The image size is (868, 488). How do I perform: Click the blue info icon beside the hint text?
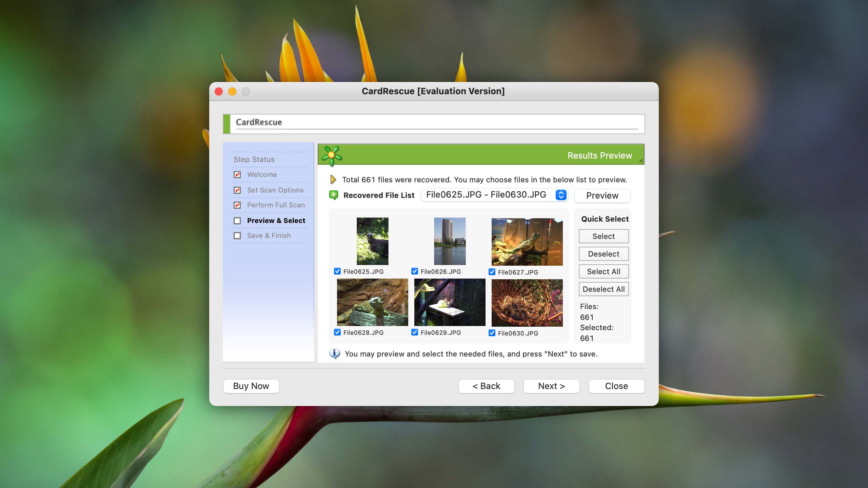(x=335, y=353)
